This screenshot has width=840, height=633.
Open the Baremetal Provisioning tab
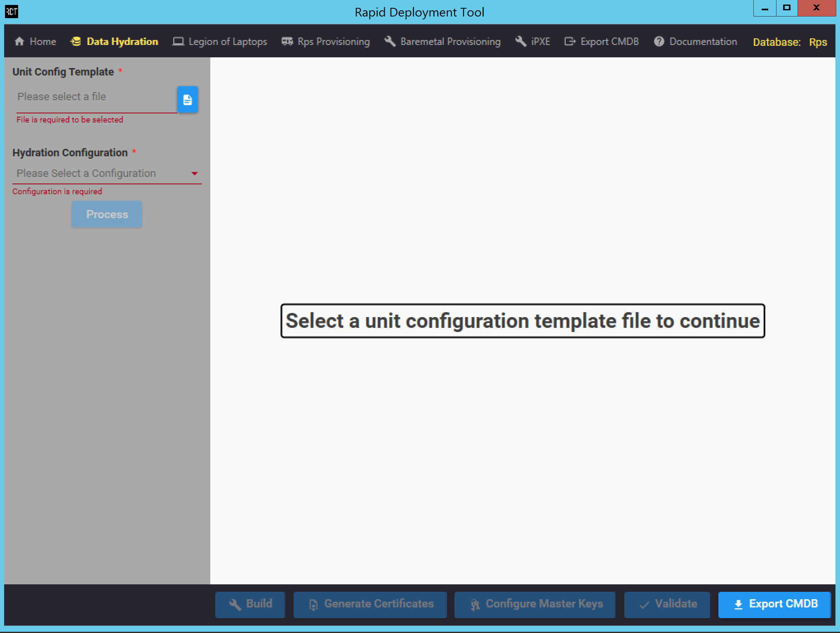[x=442, y=42]
